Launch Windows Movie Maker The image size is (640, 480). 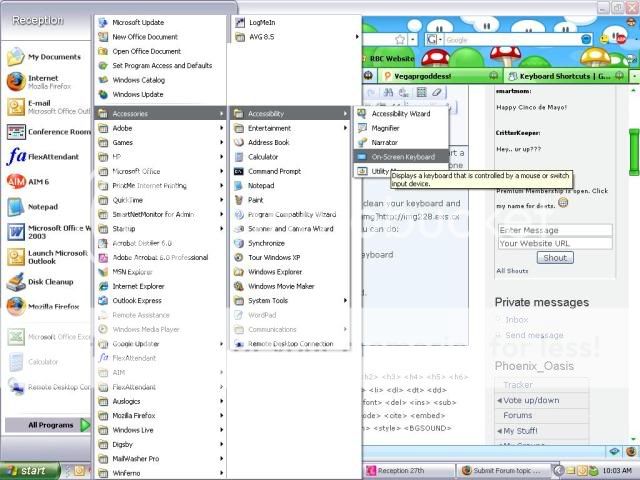tap(290, 286)
